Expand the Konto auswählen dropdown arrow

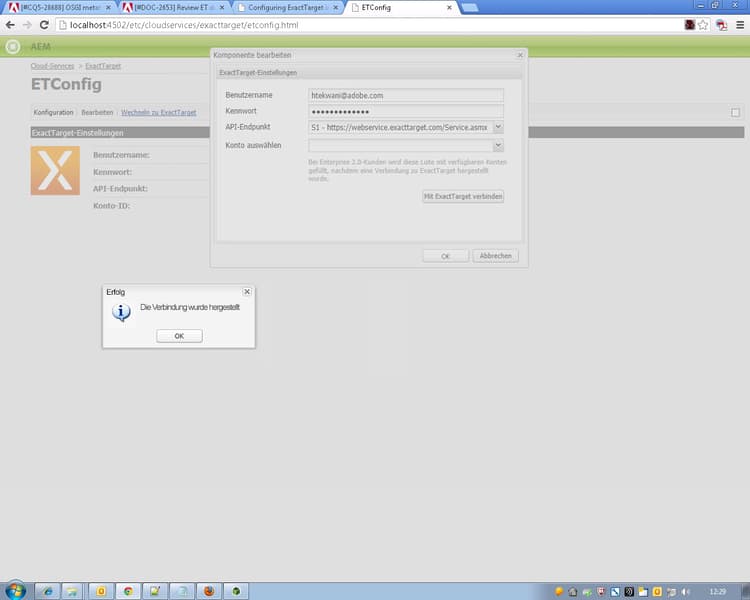click(498, 145)
